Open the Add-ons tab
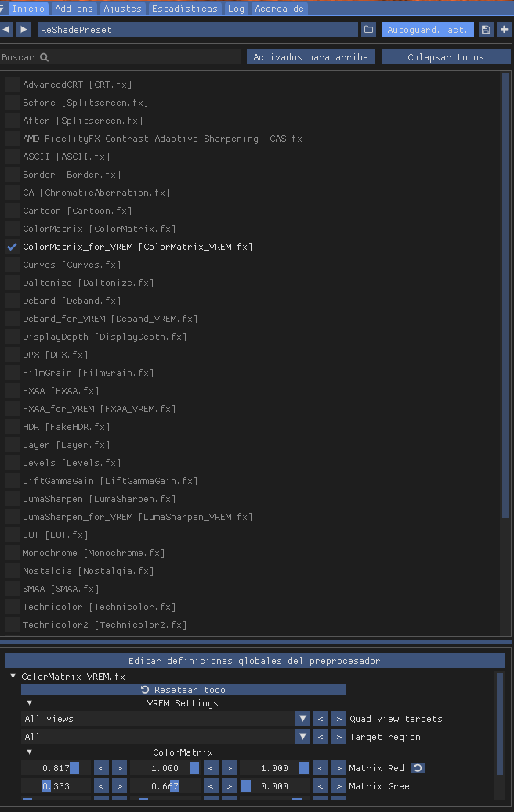The width and height of the screenshot is (514, 812). coord(74,9)
